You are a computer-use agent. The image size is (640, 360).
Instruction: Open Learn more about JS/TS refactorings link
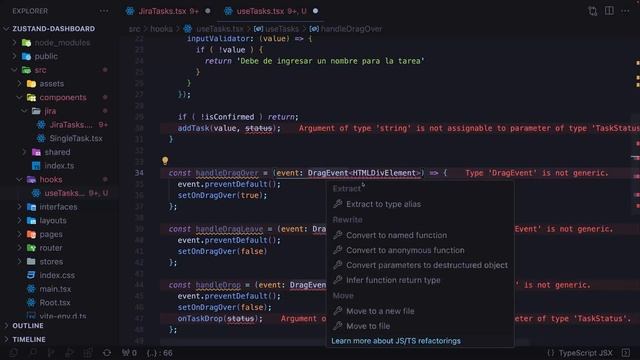tap(396, 341)
